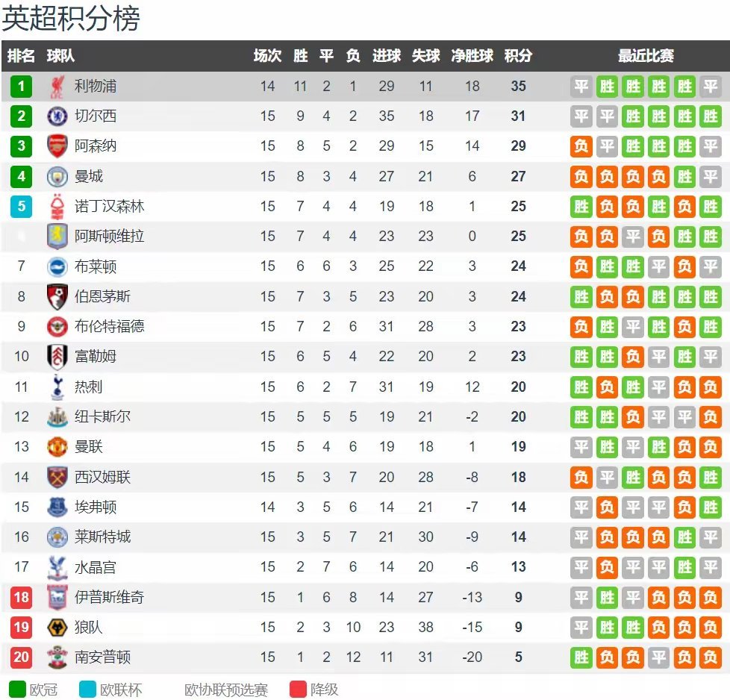Image resolution: width=730 pixels, height=700 pixels.
Task: Click the Chelsea club crest icon
Action: tap(57, 116)
